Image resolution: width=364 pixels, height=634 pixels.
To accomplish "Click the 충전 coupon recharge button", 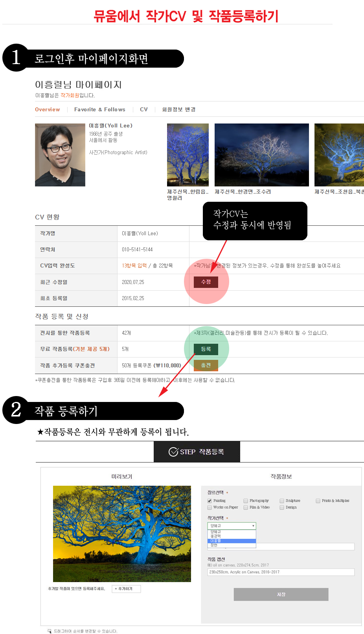I will coord(206,365).
